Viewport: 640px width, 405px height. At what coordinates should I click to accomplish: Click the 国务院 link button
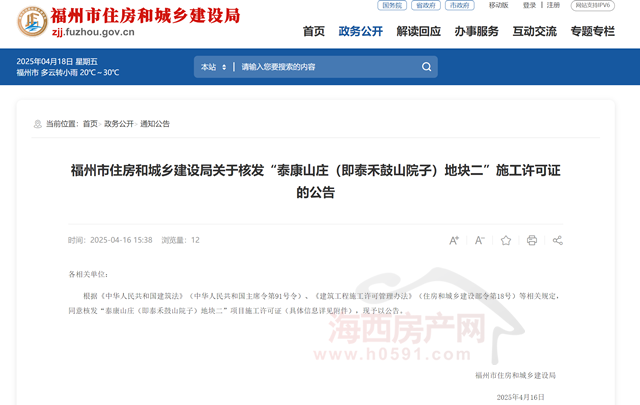(x=390, y=5)
